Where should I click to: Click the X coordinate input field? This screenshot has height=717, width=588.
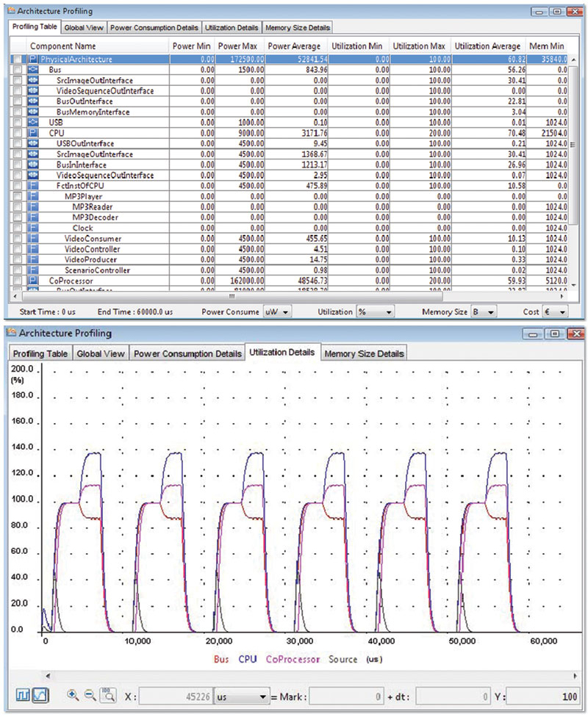[176, 696]
